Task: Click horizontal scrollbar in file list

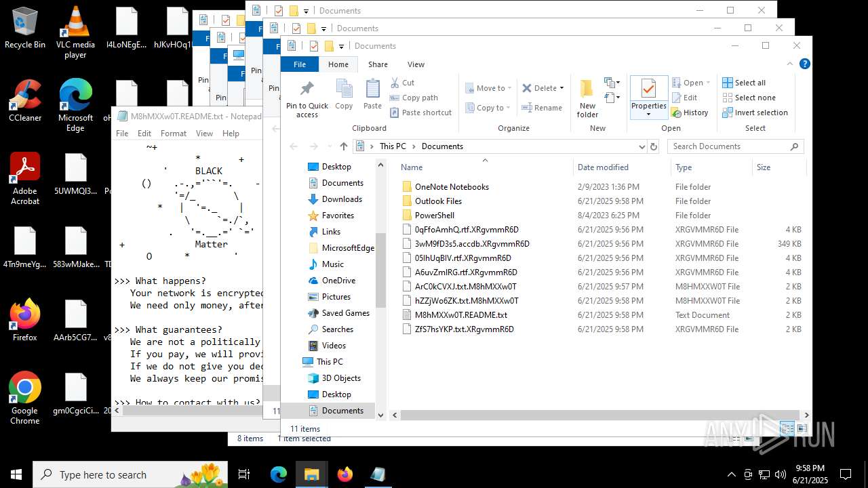Action: (600, 415)
